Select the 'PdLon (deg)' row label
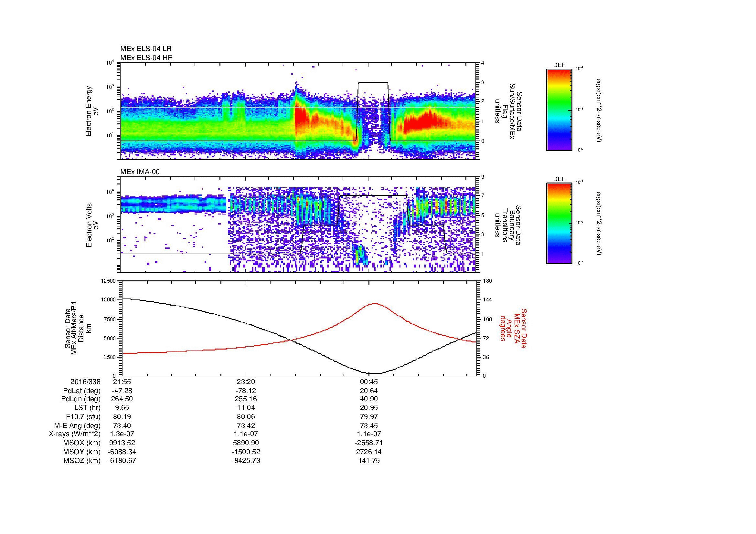This screenshot has width=756, height=534. [x=81, y=399]
